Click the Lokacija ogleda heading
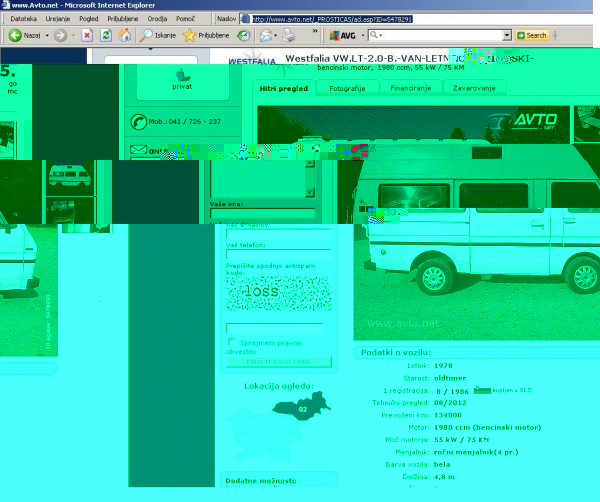600x502 pixels. click(x=279, y=386)
